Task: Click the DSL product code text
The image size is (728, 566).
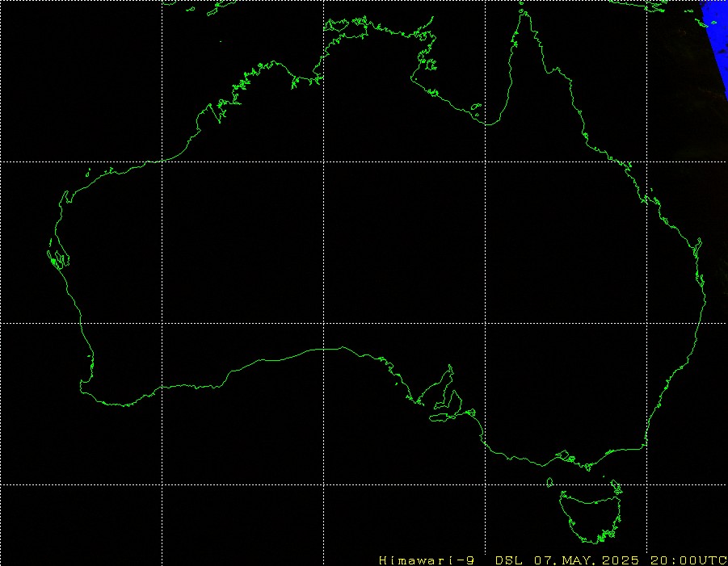Action: point(508,560)
